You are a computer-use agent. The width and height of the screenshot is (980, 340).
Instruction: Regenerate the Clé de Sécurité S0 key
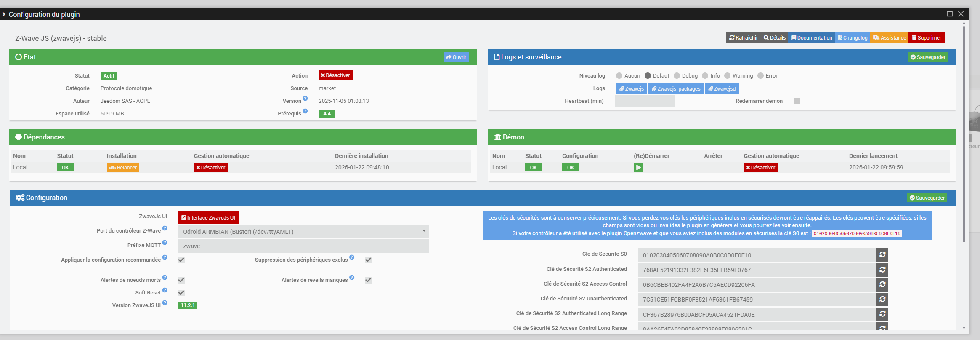point(882,255)
